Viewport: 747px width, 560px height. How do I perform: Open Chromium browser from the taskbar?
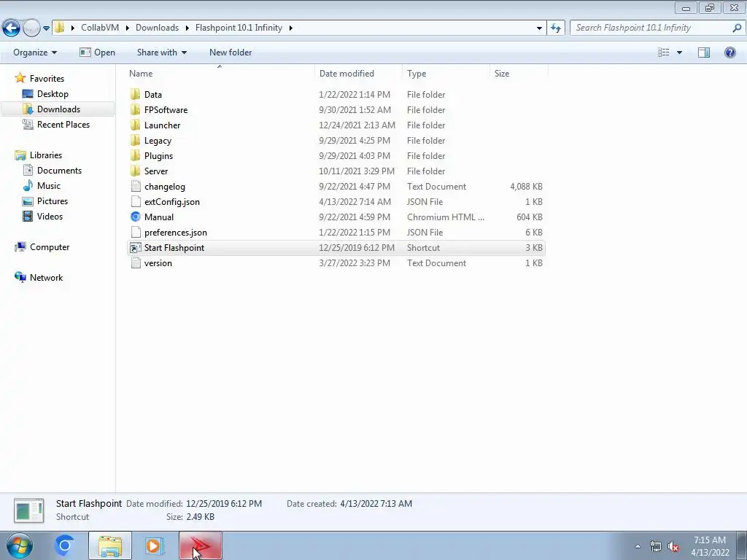click(x=64, y=545)
